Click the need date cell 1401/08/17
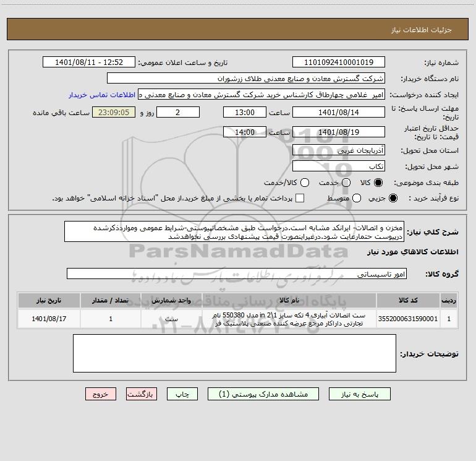This screenshot has height=461, width=476. [x=49, y=319]
